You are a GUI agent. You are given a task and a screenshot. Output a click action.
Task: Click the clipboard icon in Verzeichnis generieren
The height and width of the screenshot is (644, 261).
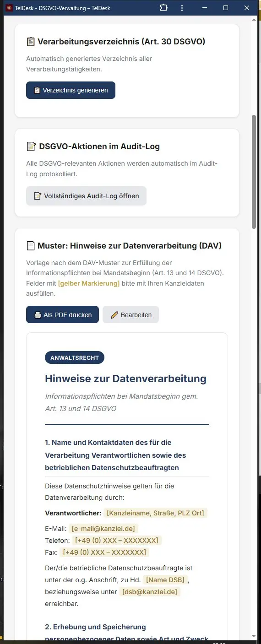[37, 90]
